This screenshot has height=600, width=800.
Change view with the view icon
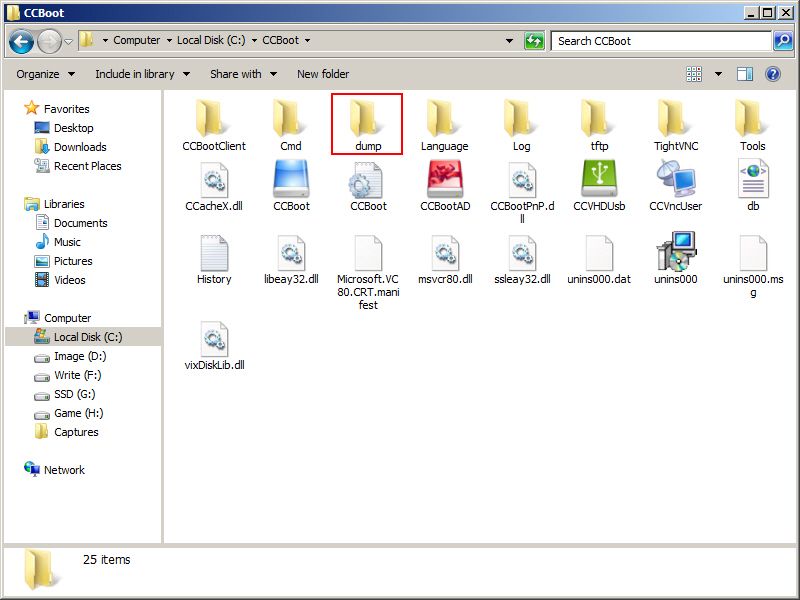(694, 74)
